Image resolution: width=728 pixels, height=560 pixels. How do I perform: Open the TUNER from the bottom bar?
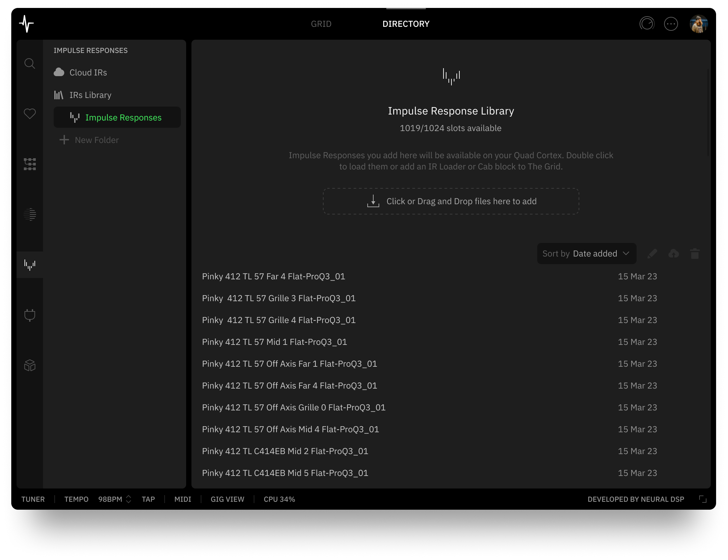(x=33, y=499)
